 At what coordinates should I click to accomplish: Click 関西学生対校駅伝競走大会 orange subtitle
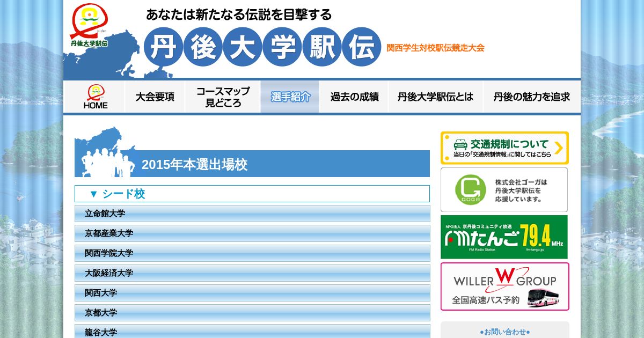click(x=435, y=48)
